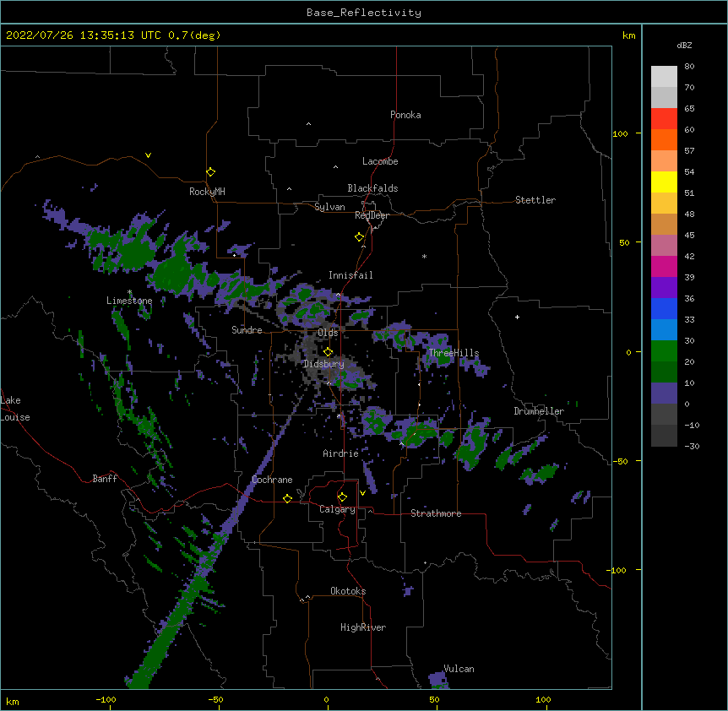Screen dimensions: 728x711
Task: Click the Innisfail label
Action: coord(350,275)
